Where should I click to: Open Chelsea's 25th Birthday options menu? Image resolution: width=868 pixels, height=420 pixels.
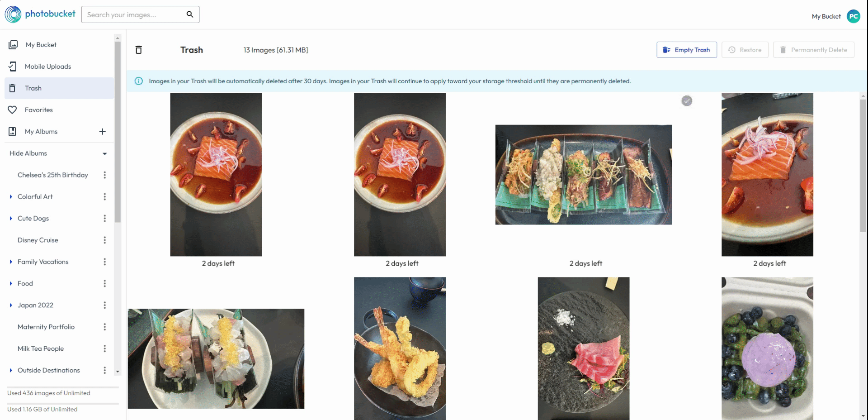105,175
